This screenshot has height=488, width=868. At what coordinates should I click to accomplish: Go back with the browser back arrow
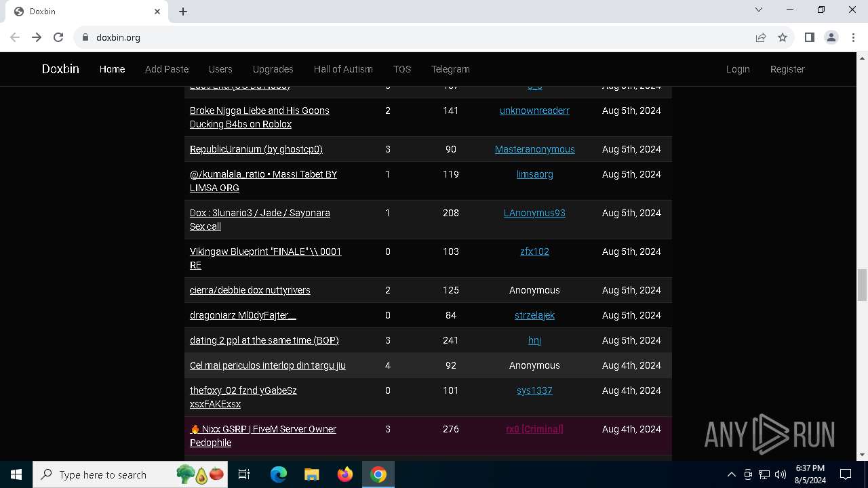click(15, 37)
